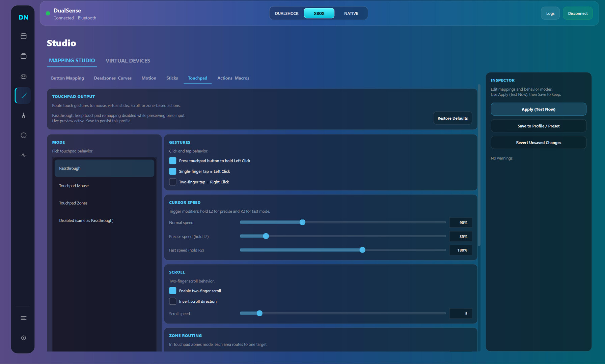Image resolution: width=605 pixels, height=364 pixels.
Task: Disable Press touchpad button to hold Left Click
Action: 173,161
